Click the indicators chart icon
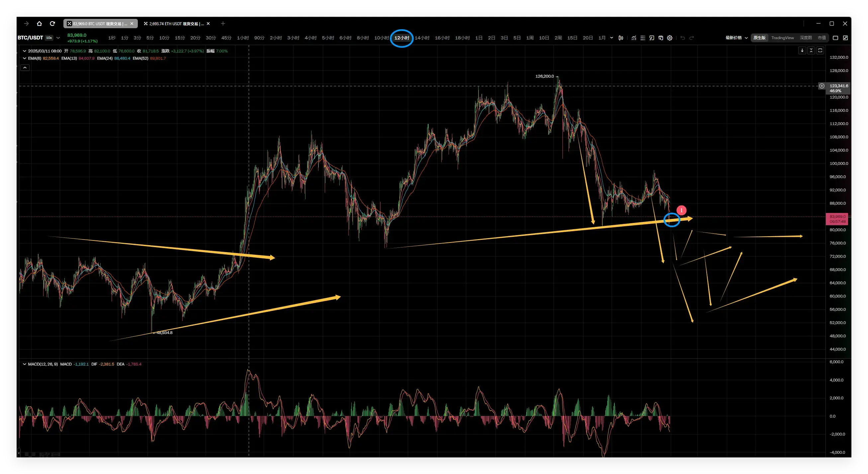Image resolution: width=868 pixels, height=474 pixels. pyautogui.click(x=634, y=38)
